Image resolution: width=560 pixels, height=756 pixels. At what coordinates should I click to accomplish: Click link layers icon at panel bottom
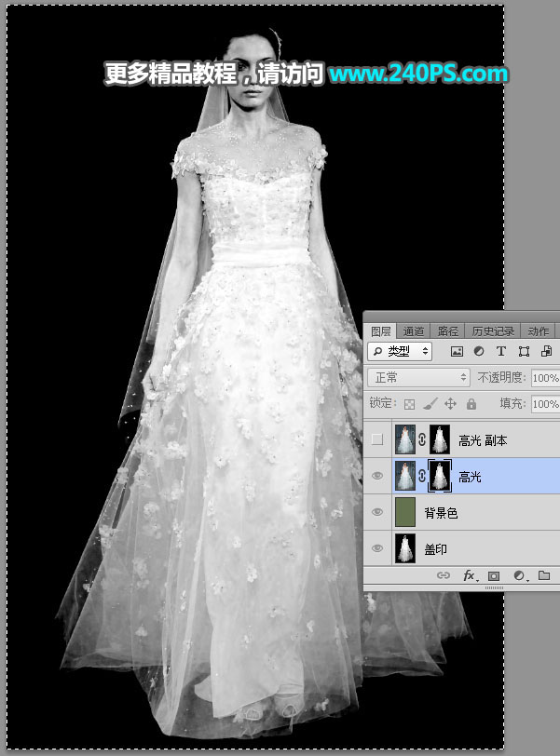tap(444, 575)
